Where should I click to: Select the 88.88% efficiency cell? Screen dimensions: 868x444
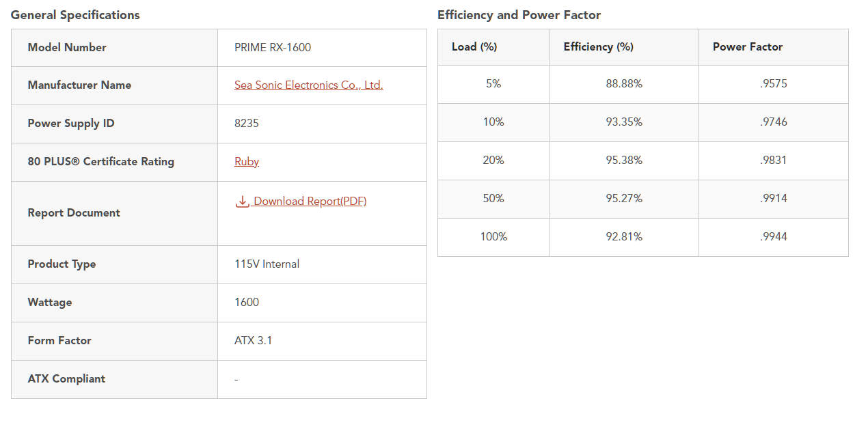[x=624, y=84]
